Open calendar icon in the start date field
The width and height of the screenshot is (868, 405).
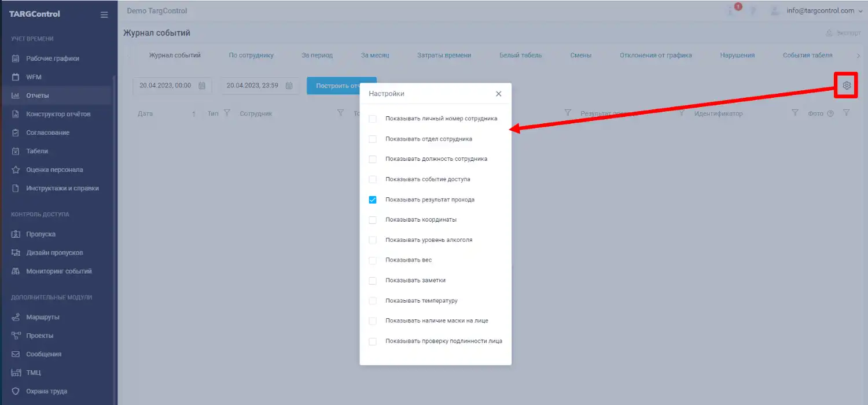[x=202, y=86]
